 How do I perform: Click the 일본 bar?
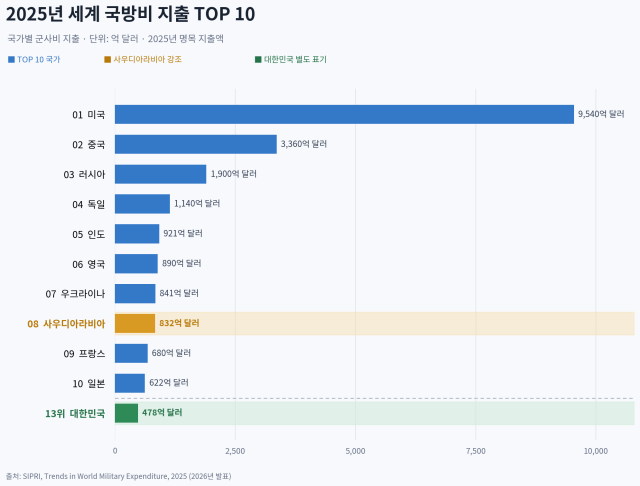[130, 383]
